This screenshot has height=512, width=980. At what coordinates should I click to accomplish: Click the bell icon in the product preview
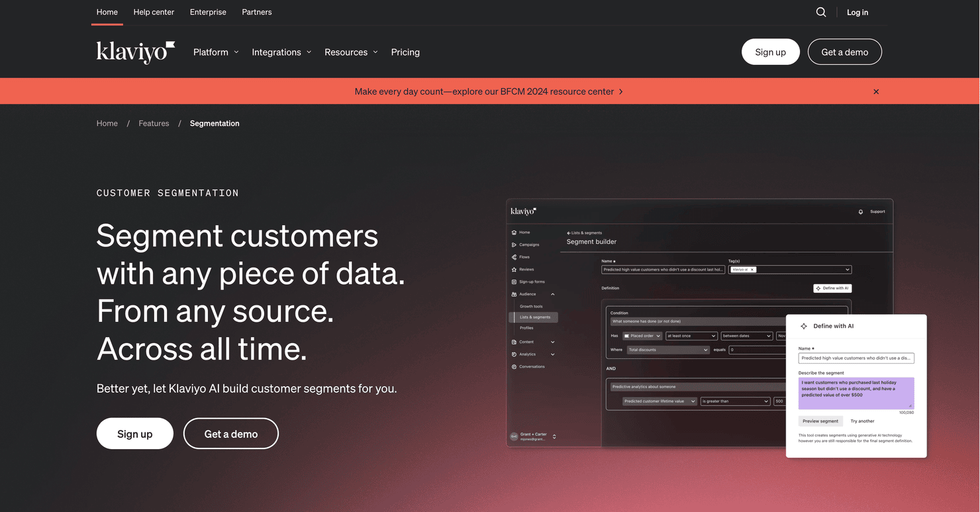coord(861,212)
